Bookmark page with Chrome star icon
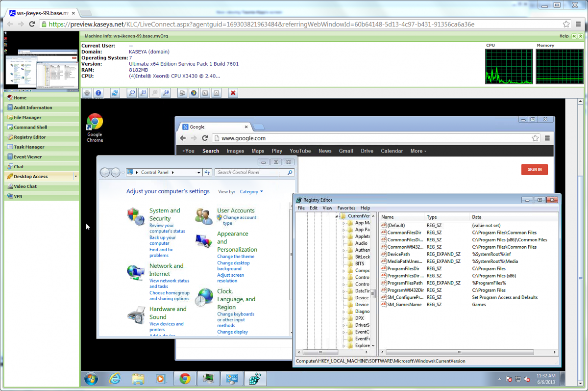 coord(566,24)
